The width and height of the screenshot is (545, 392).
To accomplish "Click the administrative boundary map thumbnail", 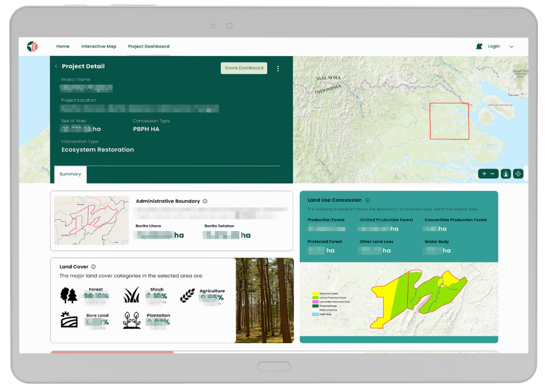I will pos(91,220).
